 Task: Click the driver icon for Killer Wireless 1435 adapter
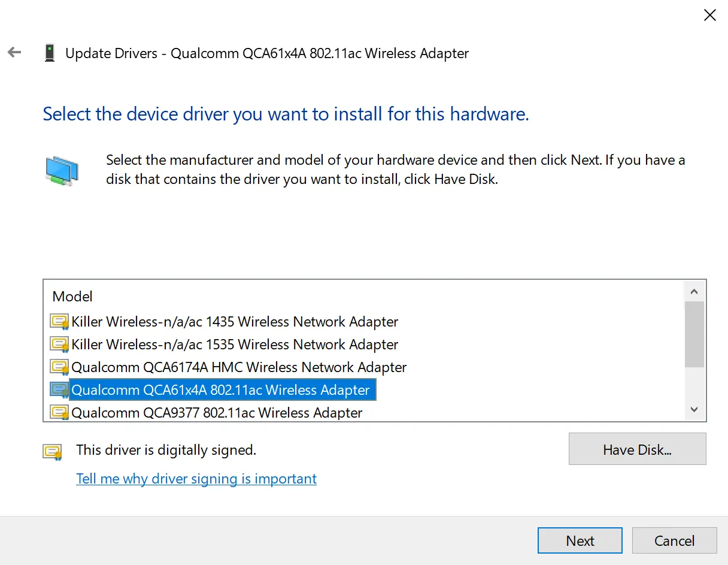[x=59, y=321]
